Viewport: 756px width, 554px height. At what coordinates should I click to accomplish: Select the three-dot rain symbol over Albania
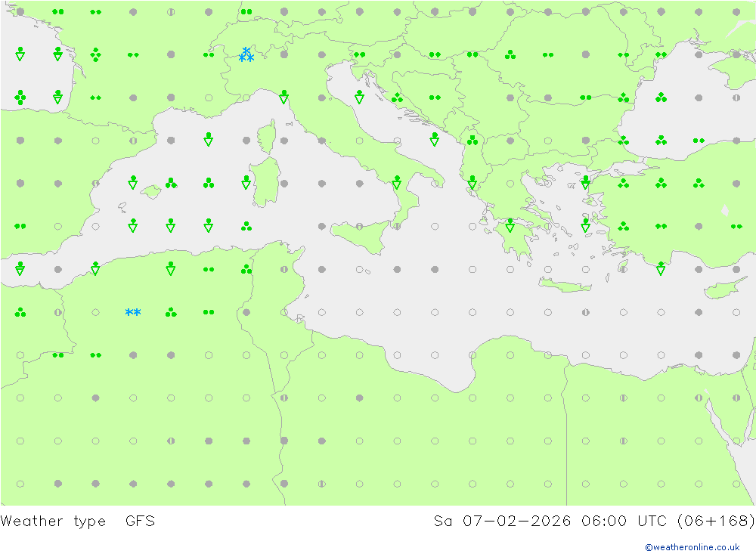click(472, 141)
